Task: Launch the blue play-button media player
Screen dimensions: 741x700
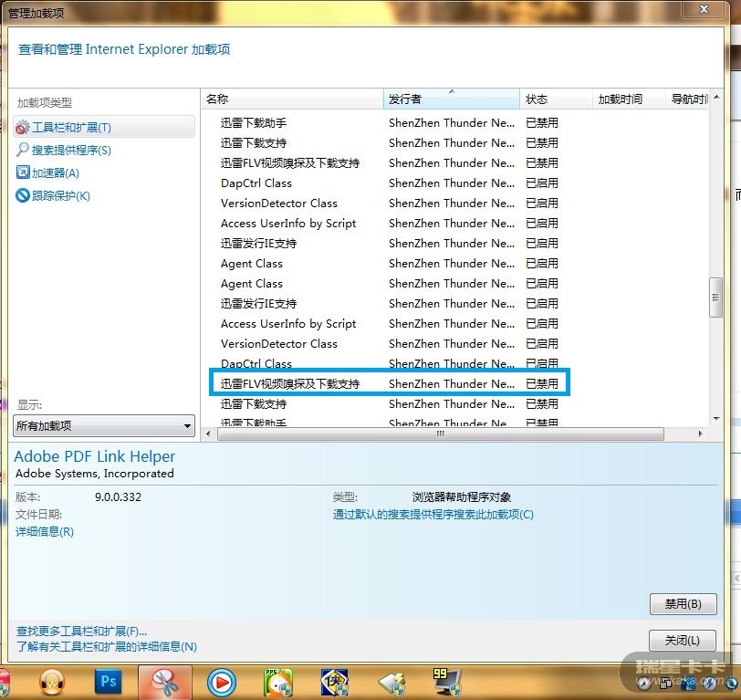Action: click(x=222, y=683)
